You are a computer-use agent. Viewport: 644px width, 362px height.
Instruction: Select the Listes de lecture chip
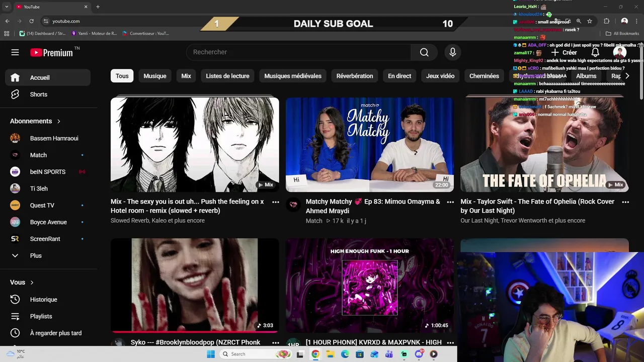tap(227, 76)
